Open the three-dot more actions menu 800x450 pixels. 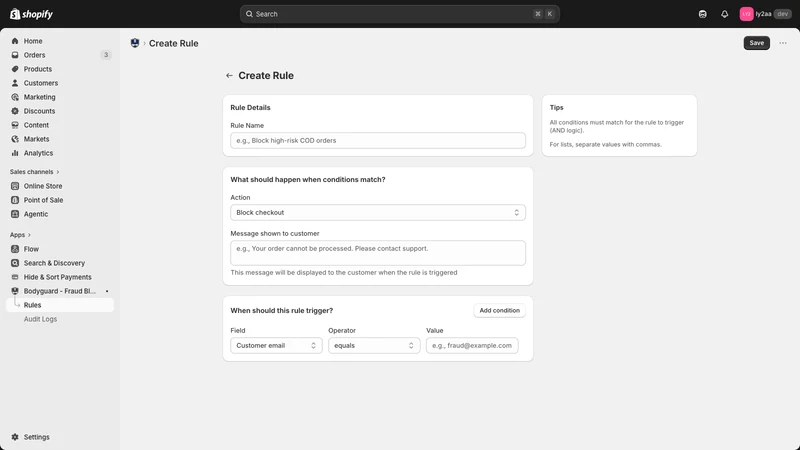[x=783, y=43]
